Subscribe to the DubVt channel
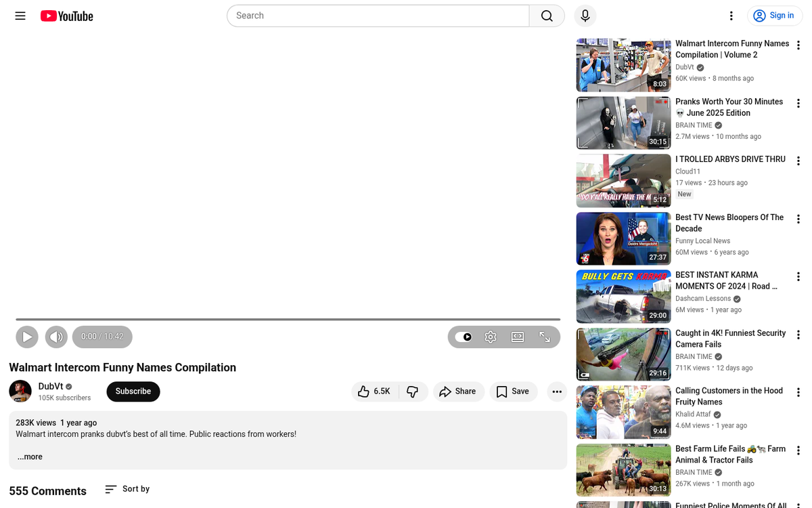812x508 pixels. [x=133, y=391]
